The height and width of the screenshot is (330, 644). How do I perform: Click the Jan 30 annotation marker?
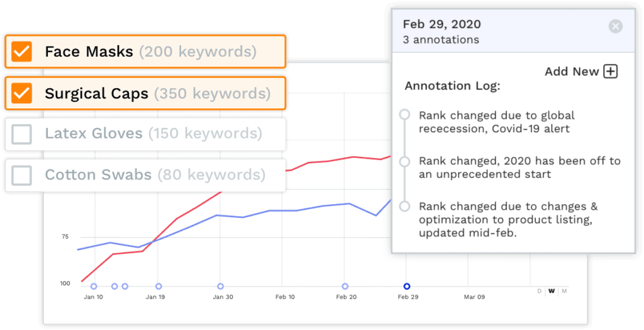(x=220, y=287)
